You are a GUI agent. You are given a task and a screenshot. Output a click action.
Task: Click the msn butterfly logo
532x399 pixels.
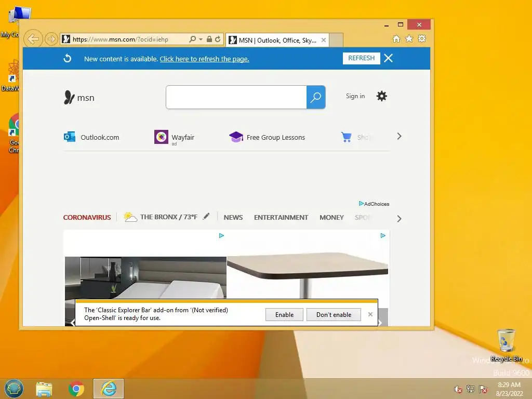point(79,97)
